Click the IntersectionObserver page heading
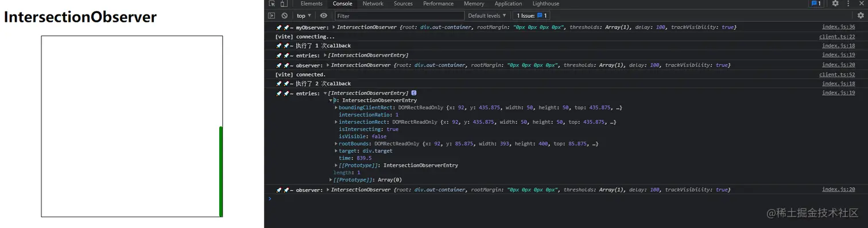 click(80, 17)
